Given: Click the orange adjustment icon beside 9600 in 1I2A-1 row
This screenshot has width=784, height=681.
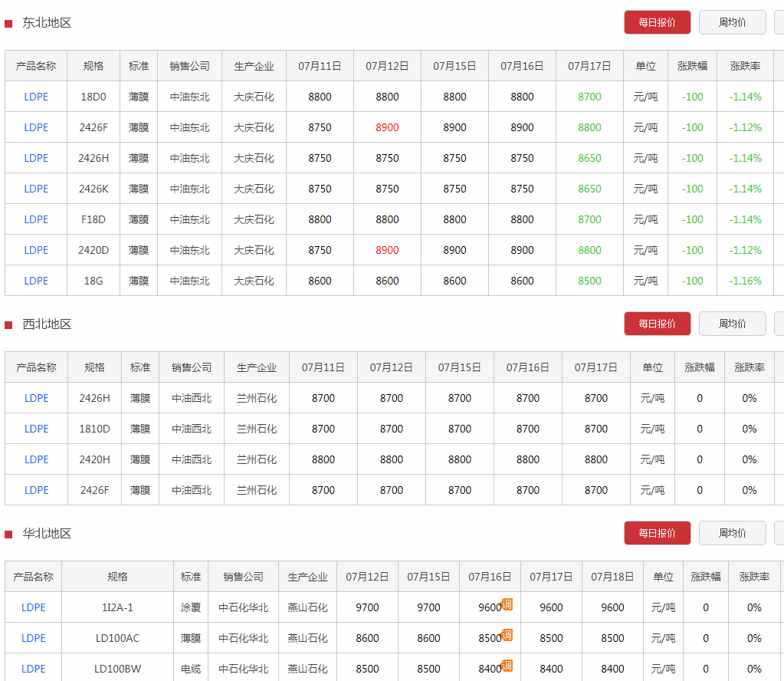Looking at the screenshot, I should pos(507,604).
